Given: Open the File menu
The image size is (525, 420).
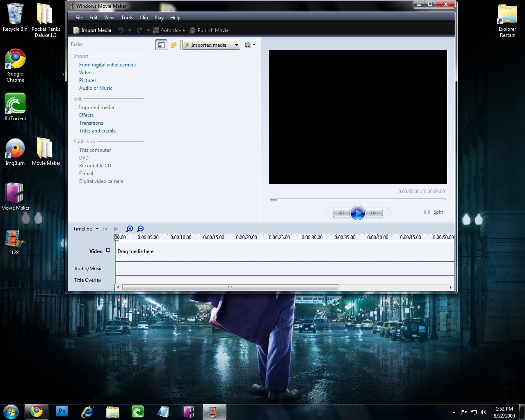Looking at the screenshot, I should [x=79, y=18].
